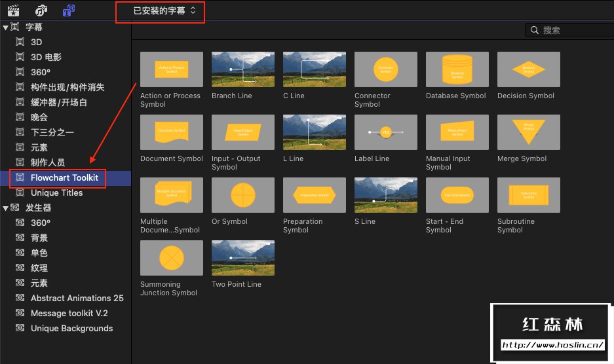Select the Or Symbol thumbnail
The image size is (614, 364).
(242, 195)
